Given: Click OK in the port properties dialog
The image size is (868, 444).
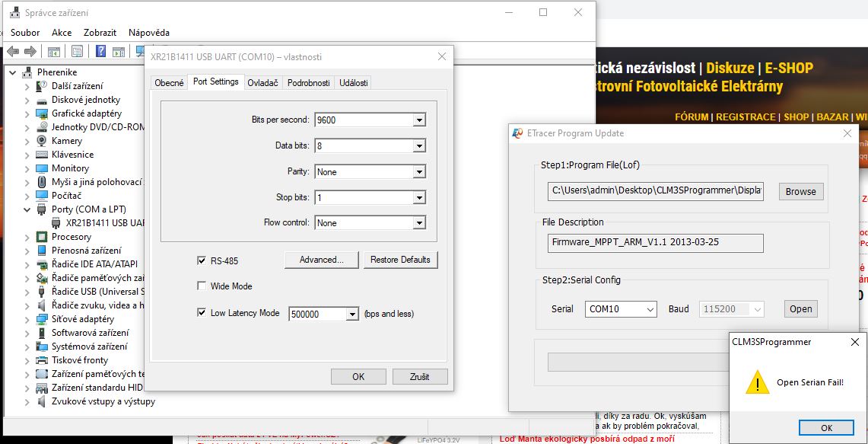Looking at the screenshot, I should (x=358, y=377).
